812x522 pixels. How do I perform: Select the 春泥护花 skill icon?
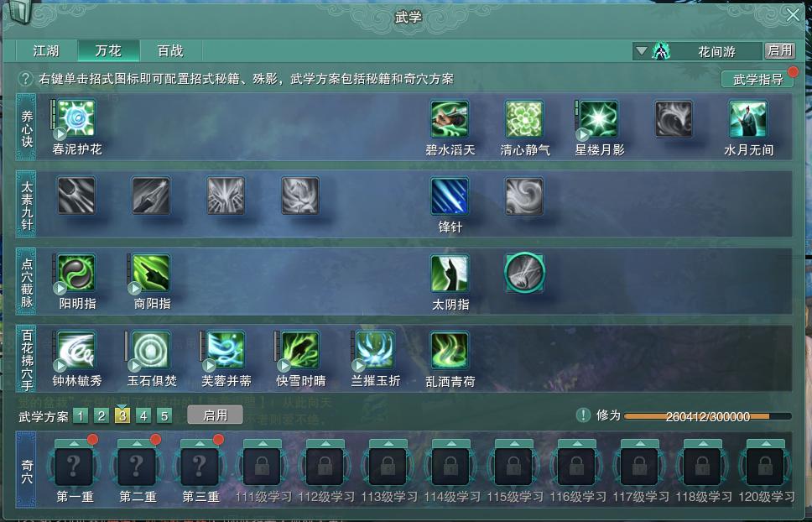(76, 119)
